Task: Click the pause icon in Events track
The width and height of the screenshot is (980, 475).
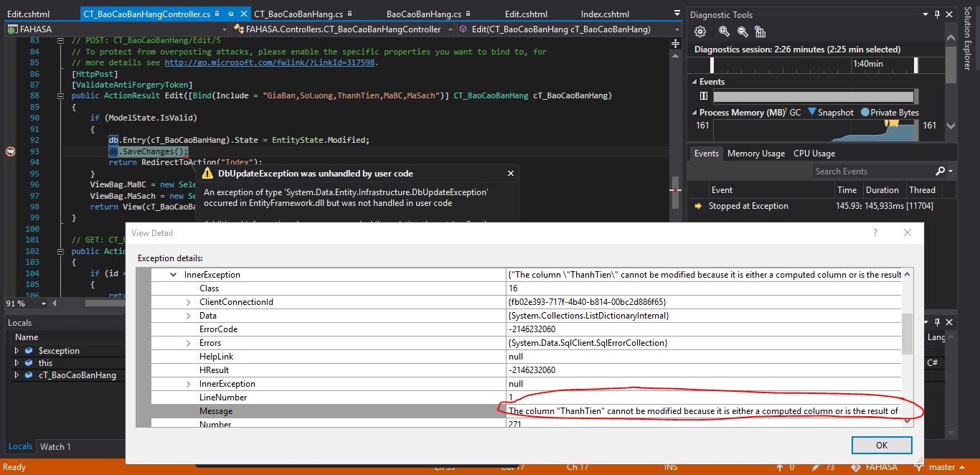Action: click(x=702, y=96)
